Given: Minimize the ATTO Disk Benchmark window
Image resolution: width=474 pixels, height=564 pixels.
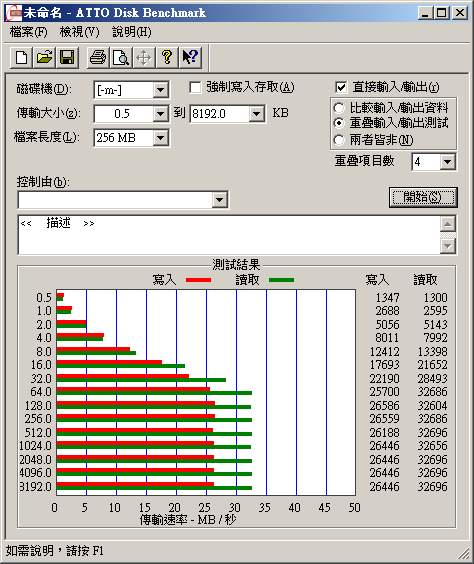Looking at the screenshot, I should click(x=425, y=13).
